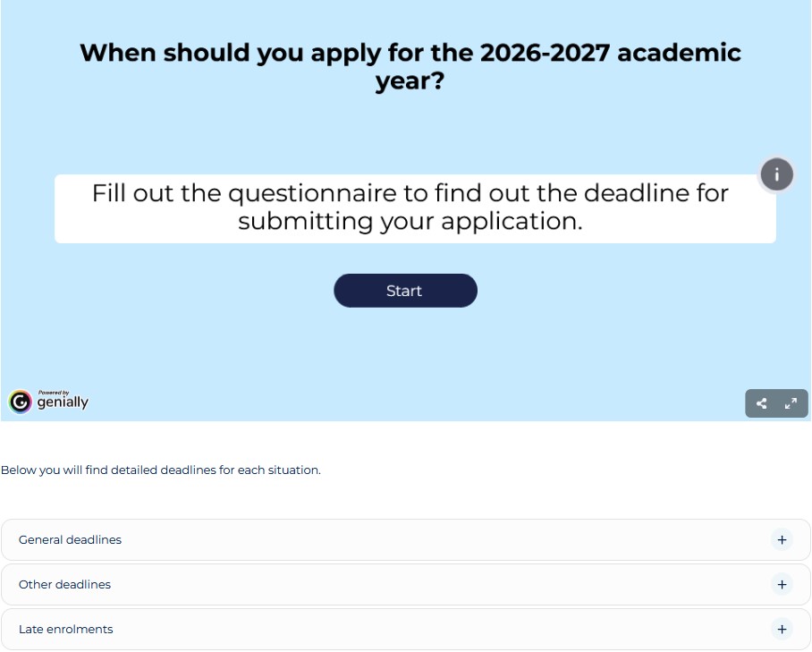Click the 'Late enrolments' label text
Image resolution: width=812 pixels, height=652 pixels.
pos(65,629)
